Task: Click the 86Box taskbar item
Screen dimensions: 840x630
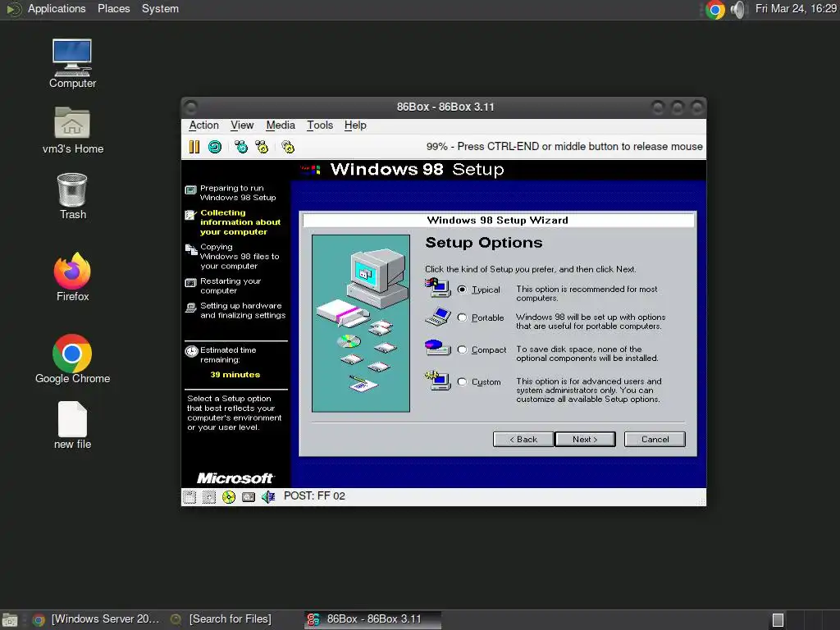Action: tap(373, 619)
